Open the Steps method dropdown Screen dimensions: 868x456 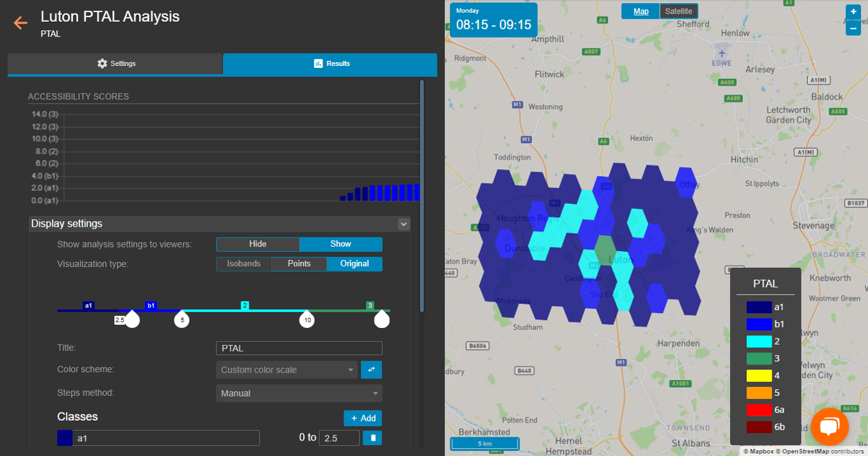[x=299, y=393]
